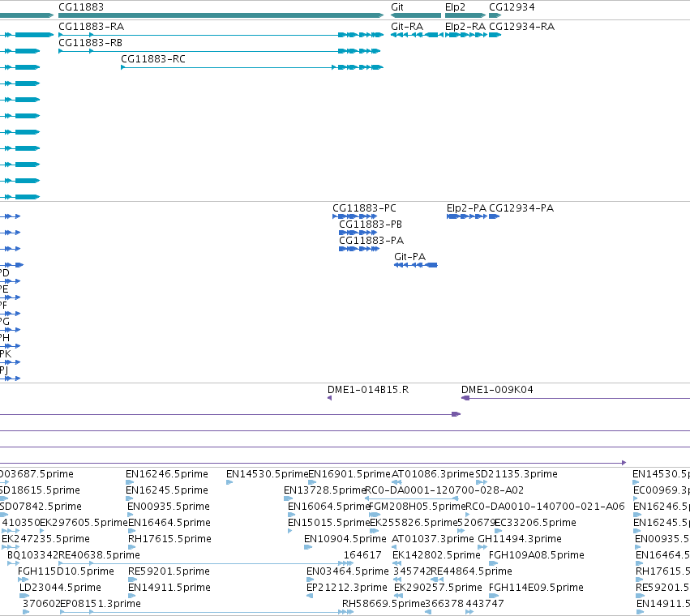Viewport: 690px width, 616px height.
Task: Select the DME1-009K04 clone label
Action: [497, 390]
